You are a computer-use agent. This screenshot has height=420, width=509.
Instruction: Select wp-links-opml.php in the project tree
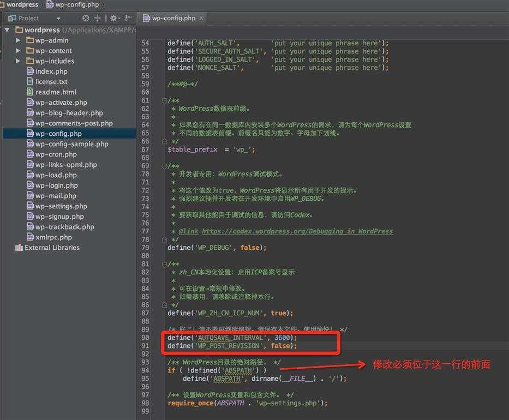(66, 165)
